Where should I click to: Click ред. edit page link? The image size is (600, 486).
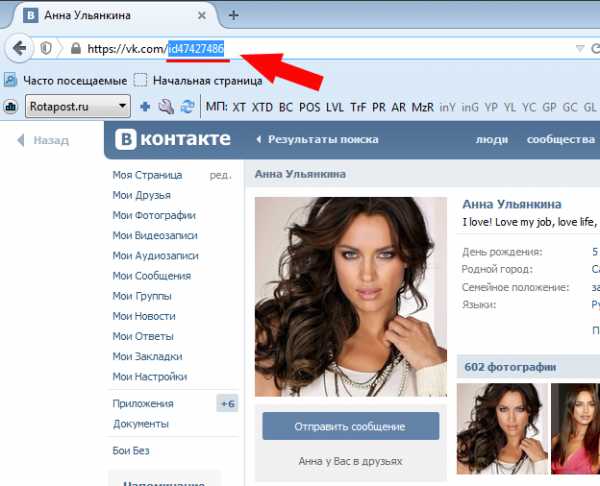click(x=220, y=175)
